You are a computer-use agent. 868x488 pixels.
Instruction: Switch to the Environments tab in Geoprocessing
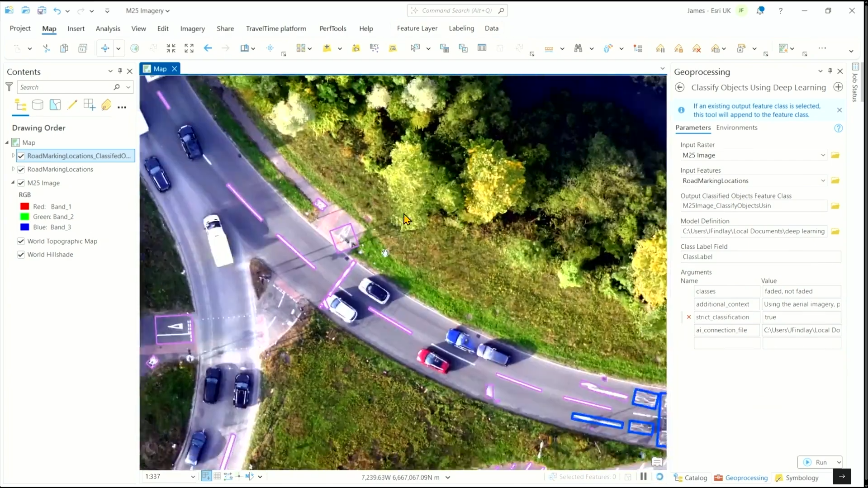tap(737, 128)
